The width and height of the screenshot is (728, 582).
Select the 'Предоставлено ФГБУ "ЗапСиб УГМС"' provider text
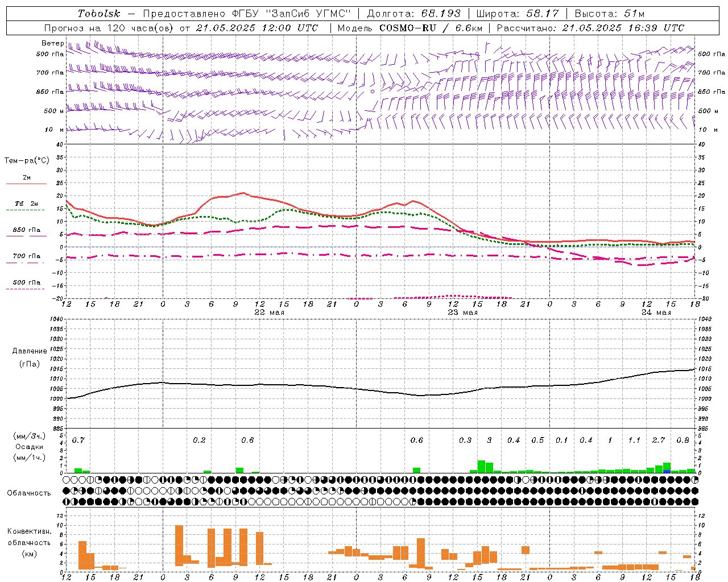(x=247, y=14)
